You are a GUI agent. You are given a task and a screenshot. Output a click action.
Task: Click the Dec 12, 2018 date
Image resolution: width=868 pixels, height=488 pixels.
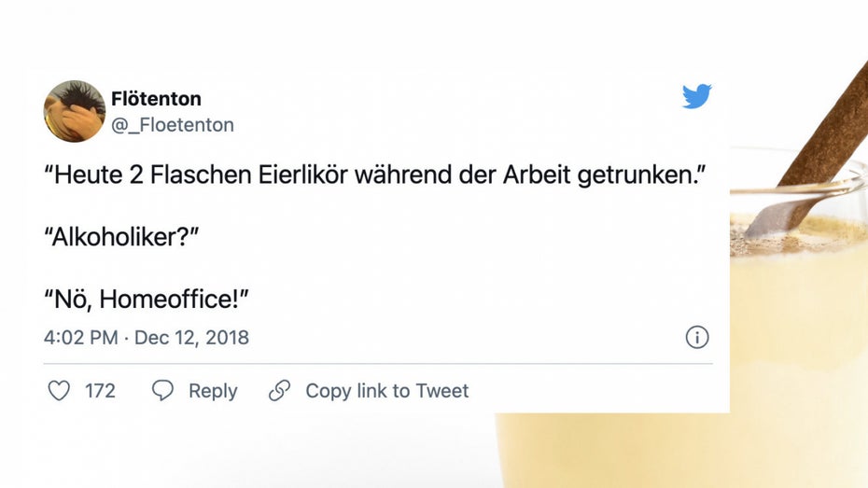click(x=191, y=337)
